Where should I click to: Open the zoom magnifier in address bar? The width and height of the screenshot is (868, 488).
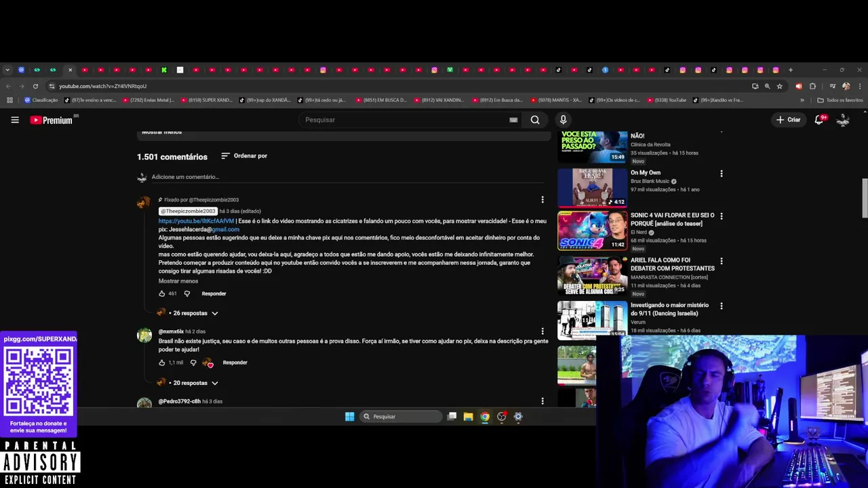(767, 86)
